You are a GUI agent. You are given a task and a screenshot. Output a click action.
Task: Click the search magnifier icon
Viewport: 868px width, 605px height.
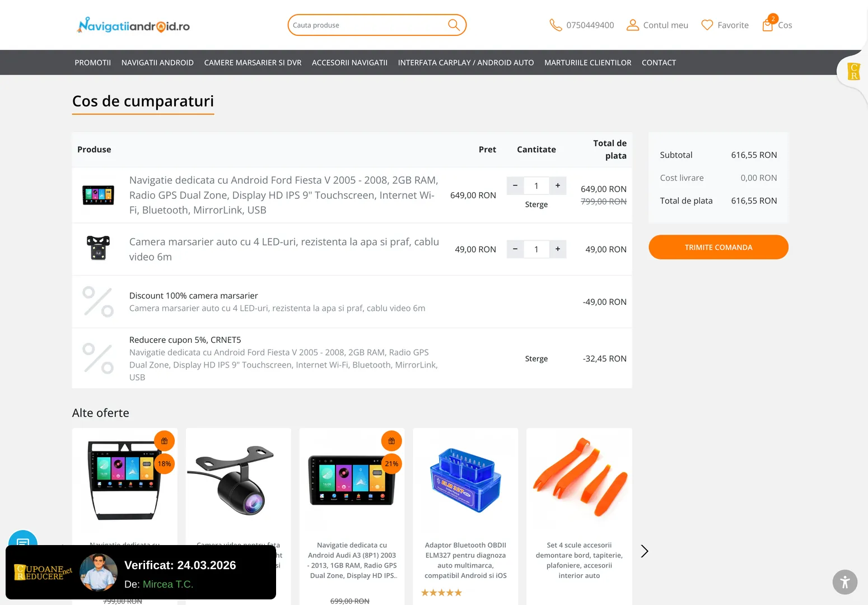454,25
